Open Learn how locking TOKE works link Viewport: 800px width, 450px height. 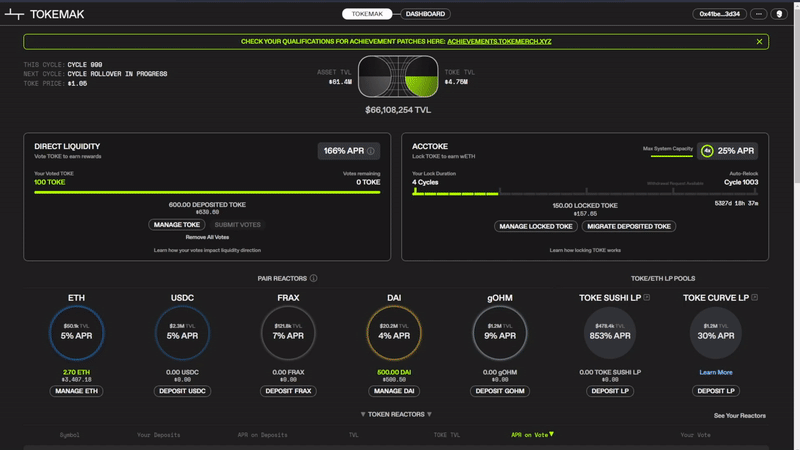coord(585,250)
